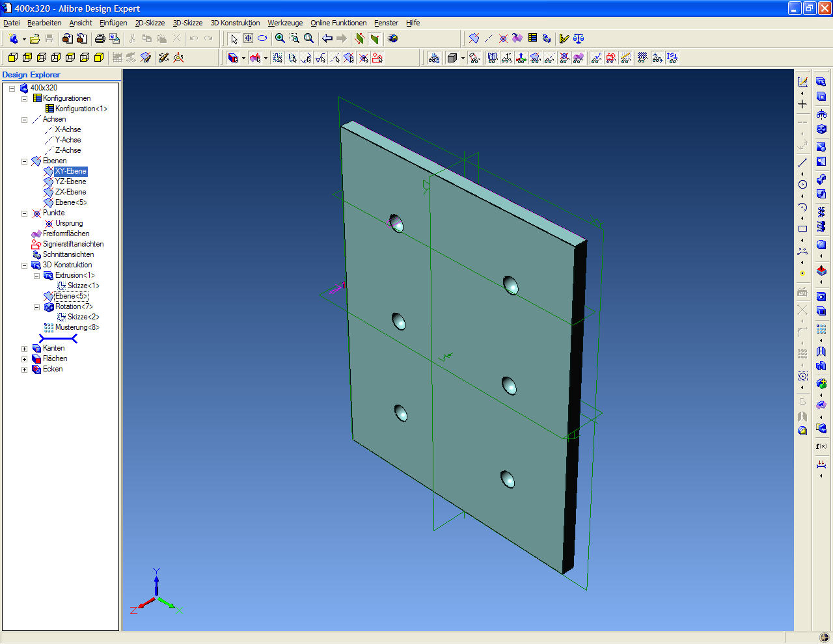
Task: Toggle surface visibility glasses icon
Action: tap(579, 58)
